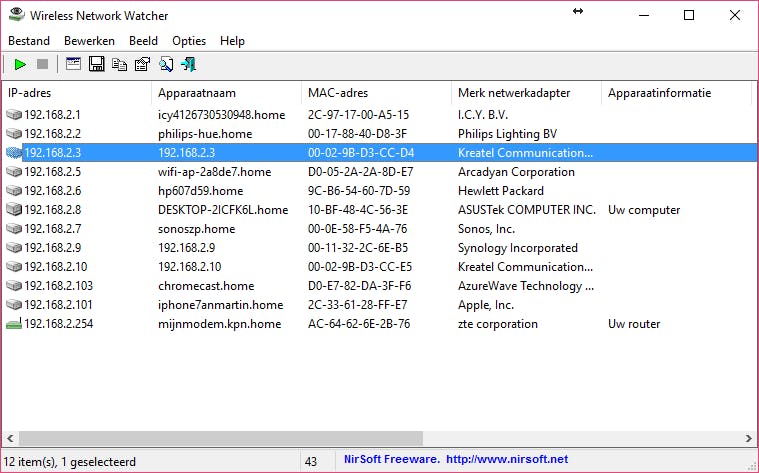
Task: Click the Uw router device info cell
Action: pyautogui.click(x=634, y=323)
